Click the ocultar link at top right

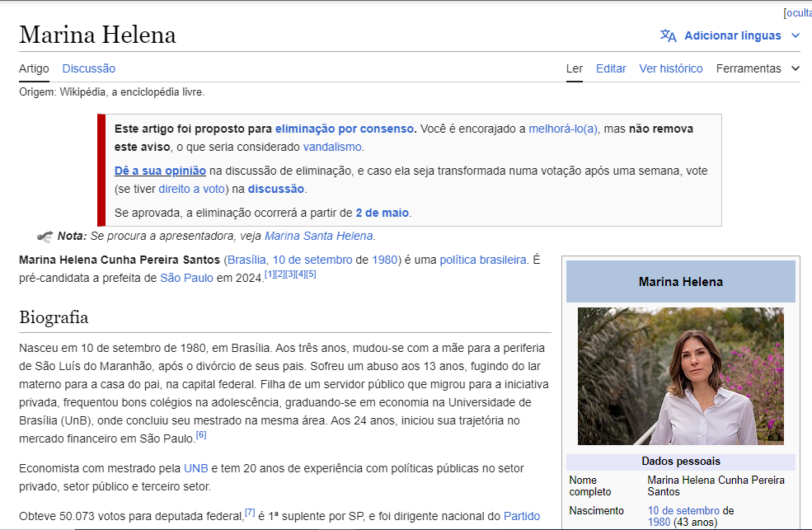(799, 13)
